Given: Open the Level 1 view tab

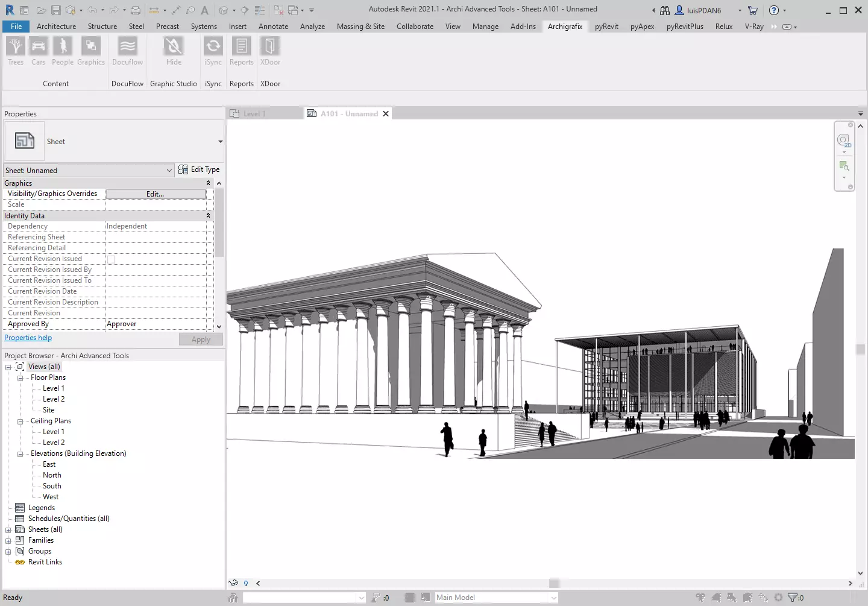Looking at the screenshot, I should tap(254, 114).
